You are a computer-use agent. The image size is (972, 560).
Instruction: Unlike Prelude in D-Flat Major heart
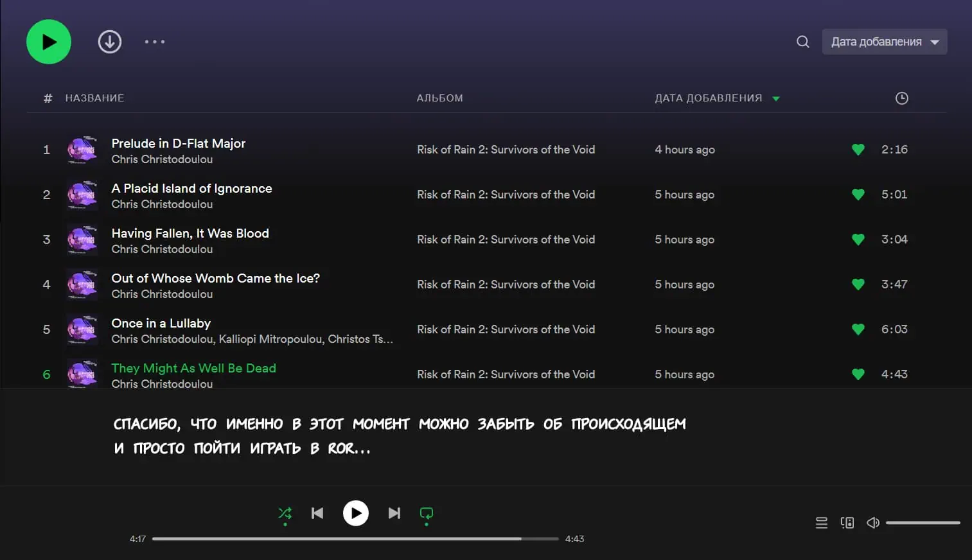click(x=858, y=150)
